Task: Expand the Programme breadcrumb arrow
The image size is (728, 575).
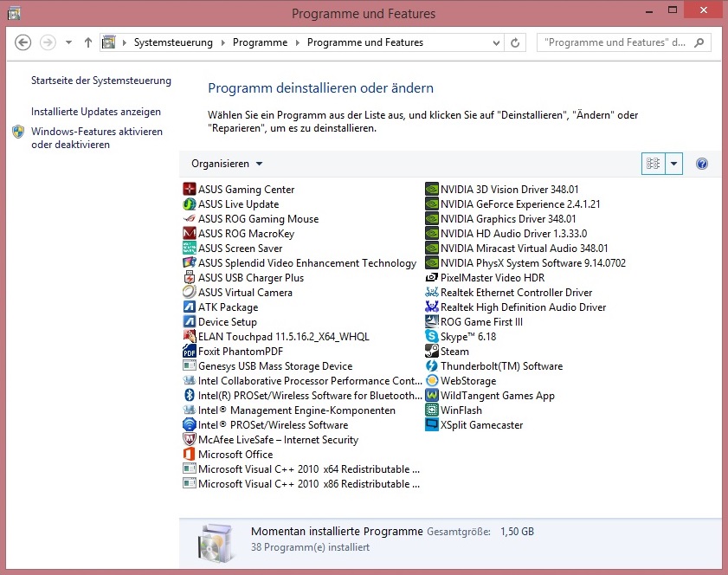Action: [298, 42]
